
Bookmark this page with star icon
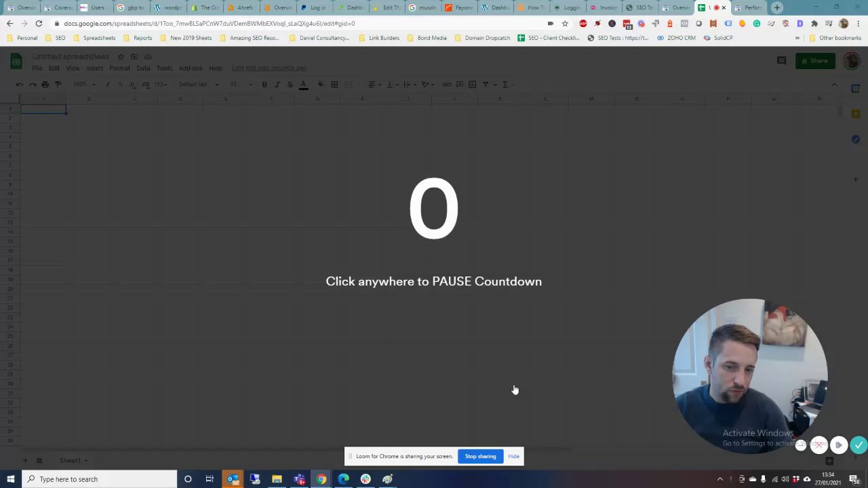[565, 24]
